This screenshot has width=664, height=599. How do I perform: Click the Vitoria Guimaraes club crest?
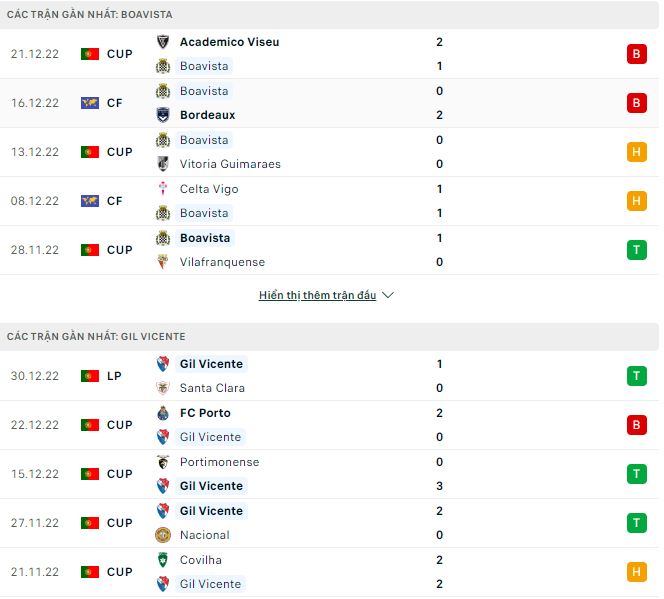[163, 164]
